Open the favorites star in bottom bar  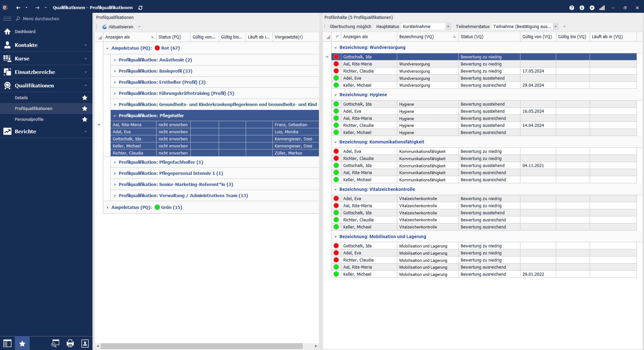click(x=22, y=343)
